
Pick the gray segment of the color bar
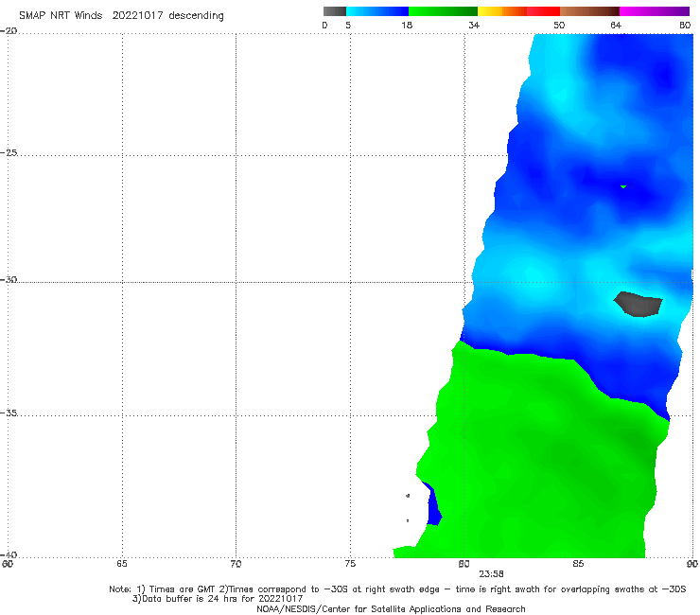click(335, 11)
